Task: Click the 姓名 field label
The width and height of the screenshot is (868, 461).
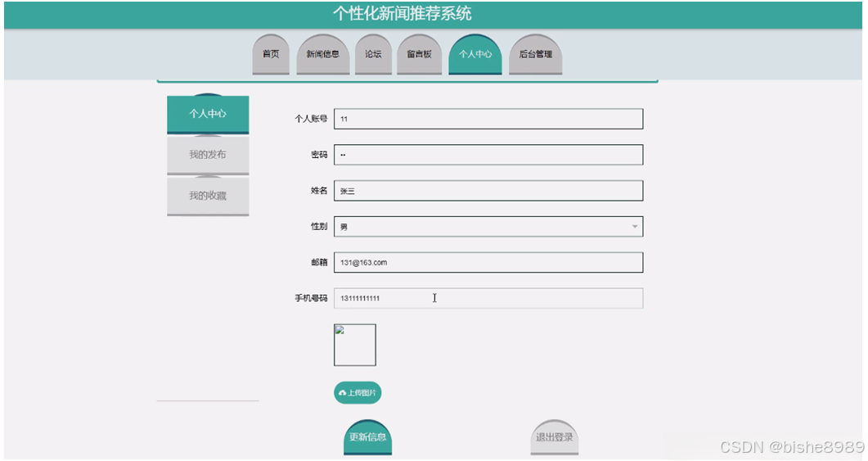Action: [x=319, y=190]
